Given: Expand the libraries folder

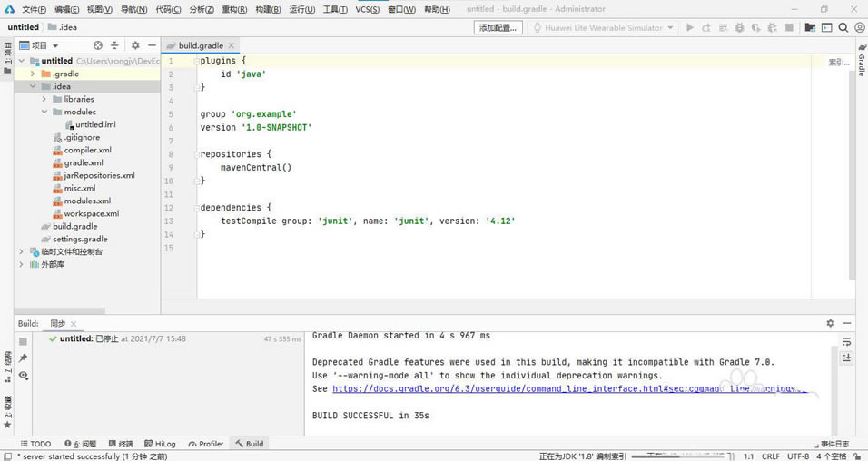Looking at the screenshot, I should coord(44,99).
